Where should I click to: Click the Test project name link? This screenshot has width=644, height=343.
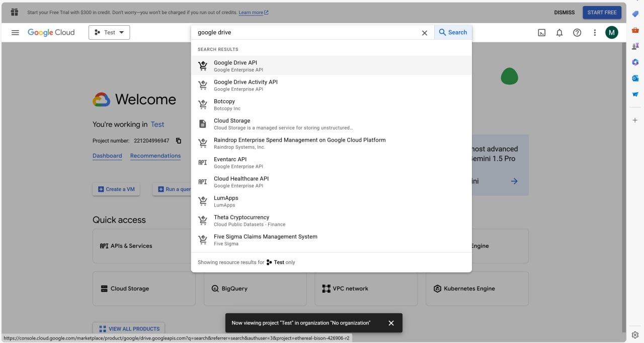coord(157,124)
